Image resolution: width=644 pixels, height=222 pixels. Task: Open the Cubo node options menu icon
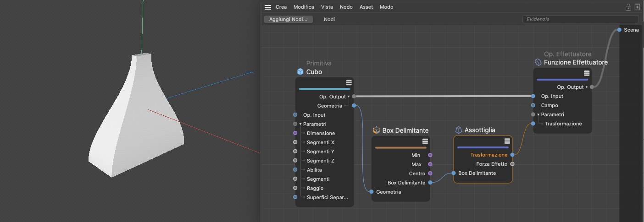click(x=349, y=82)
